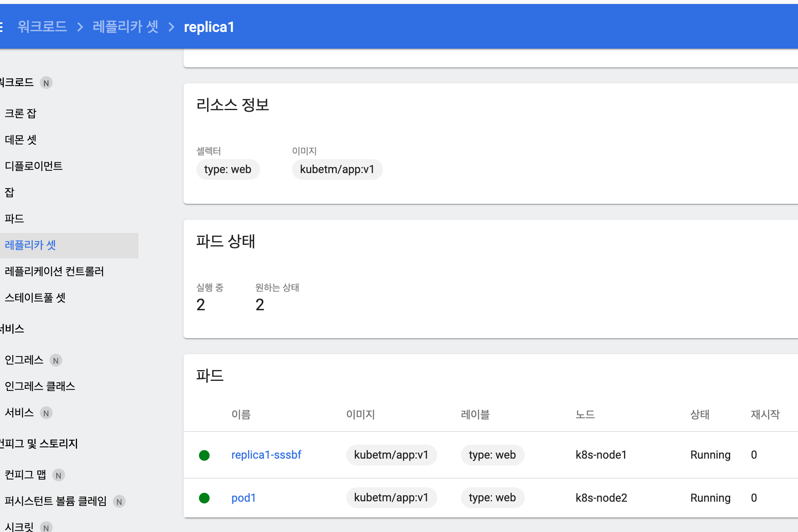
Task: Go to 레플리카 셋 breadcrumb
Action: coord(125,27)
